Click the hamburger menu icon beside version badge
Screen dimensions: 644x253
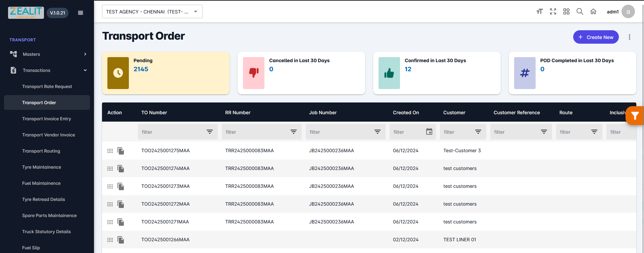tap(81, 13)
